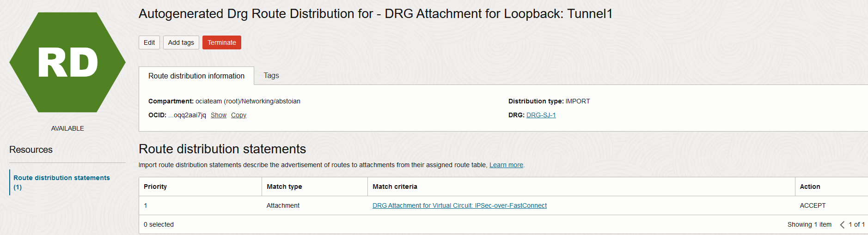Image resolution: width=868 pixels, height=235 pixels.
Task: Open DRG Attachment for Virtual Circuit link
Action: click(459, 206)
